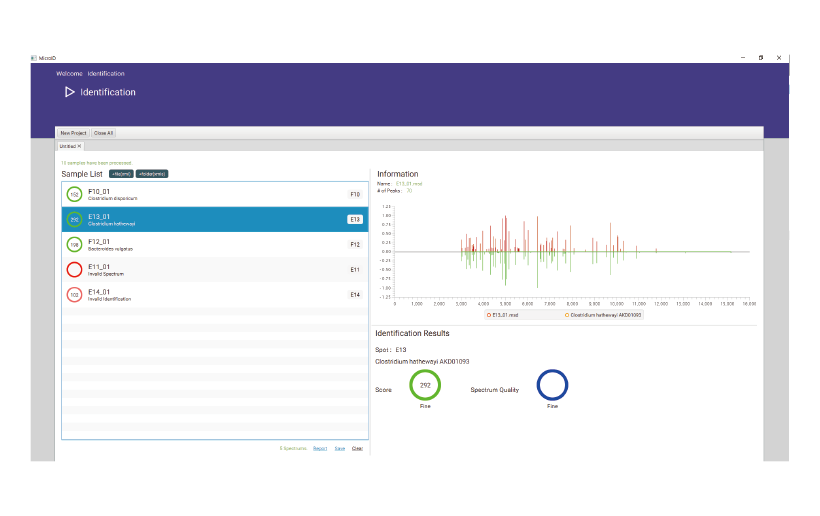Toggle Clostridium hathewayi AKD01093 legend series

[x=603, y=315]
